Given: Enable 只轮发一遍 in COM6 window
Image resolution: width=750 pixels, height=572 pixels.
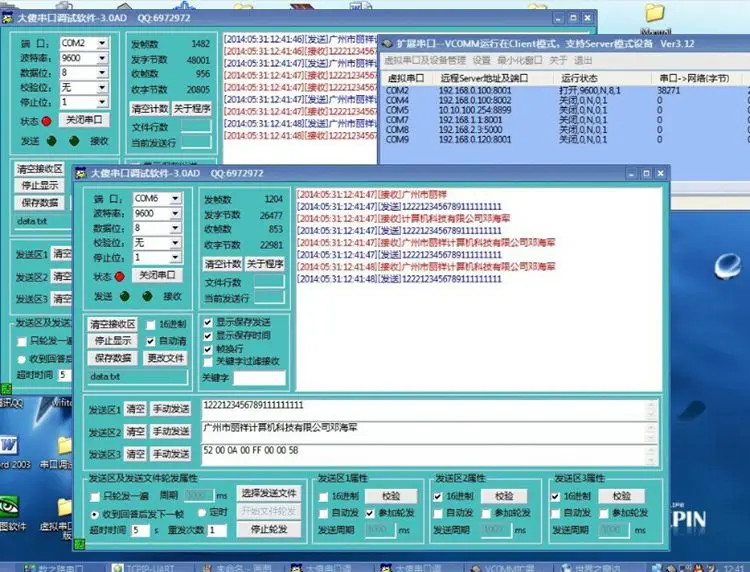Looking at the screenshot, I should click(x=95, y=496).
